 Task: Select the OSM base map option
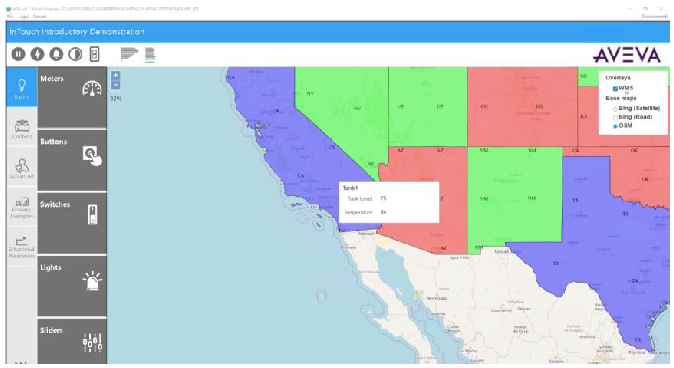pos(615,126)
